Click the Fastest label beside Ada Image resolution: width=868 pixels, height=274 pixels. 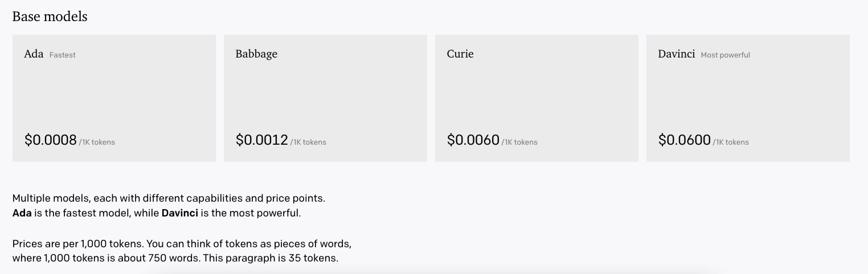pyautogui.click(x=63, y=55)
